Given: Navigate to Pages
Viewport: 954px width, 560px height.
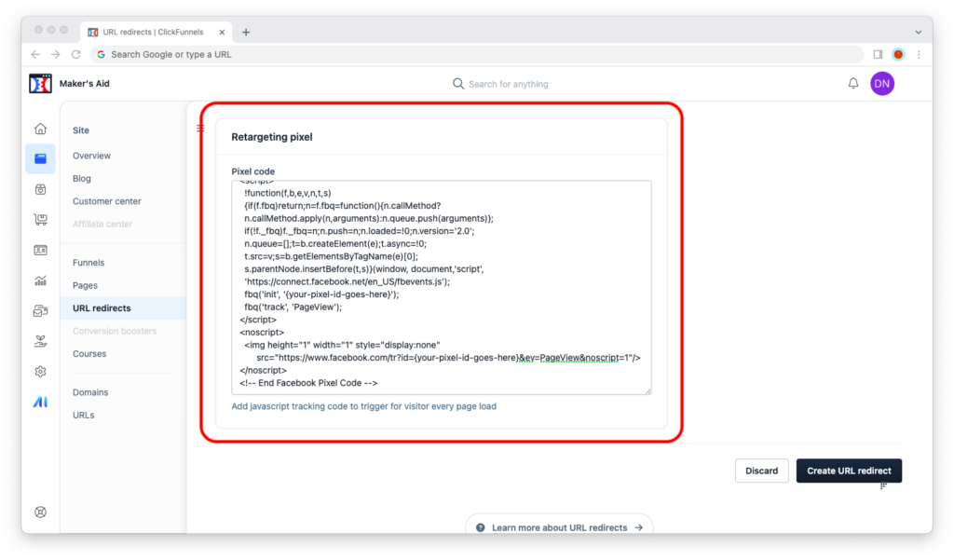Looking at the screenshot, I should pyautogui.click(x=85, y=285).
